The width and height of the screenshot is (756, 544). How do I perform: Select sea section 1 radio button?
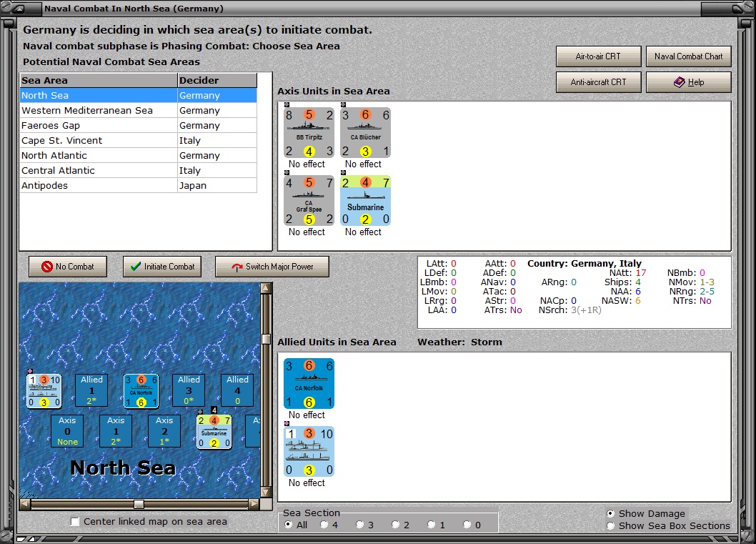point(431,525)
